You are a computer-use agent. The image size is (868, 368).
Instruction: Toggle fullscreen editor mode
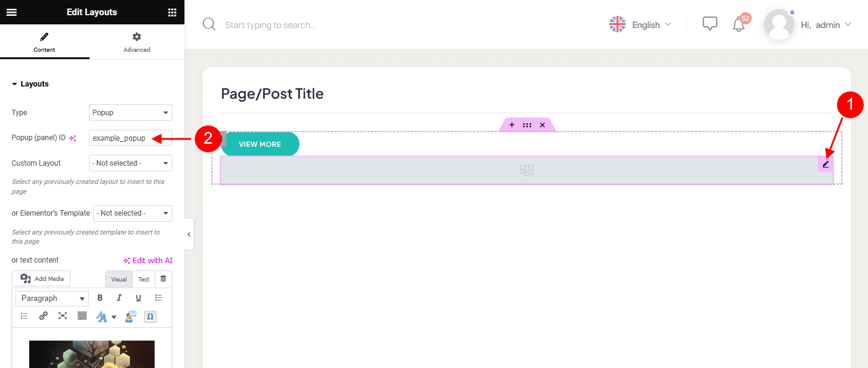pos(63,316)
